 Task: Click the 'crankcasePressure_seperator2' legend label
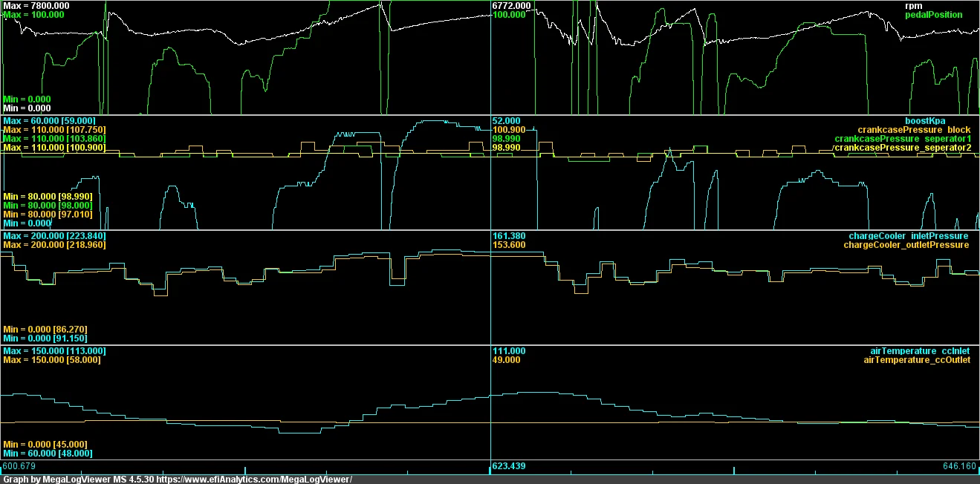(903, 148)
